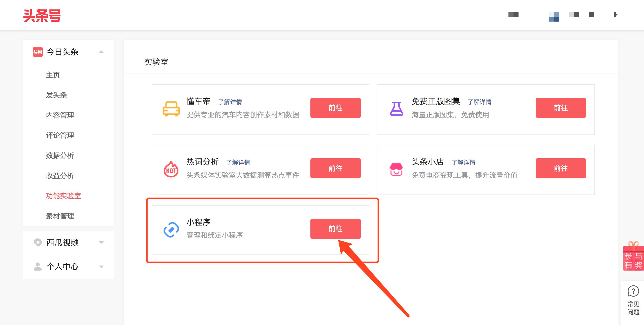Click description 海量正版图集，免费使用
The image size is (644, 325).
click(450, 115)
